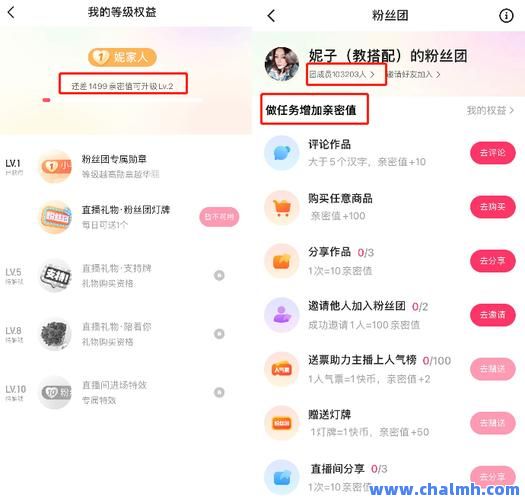This screenshot has height=500, width=525.
Task: Tap the 分享作品 task icon
Action: 282,261
